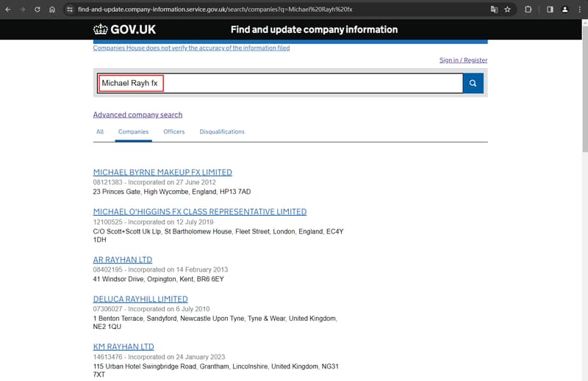Select the vertical page scrollbar thumb

tap(585, 89)
